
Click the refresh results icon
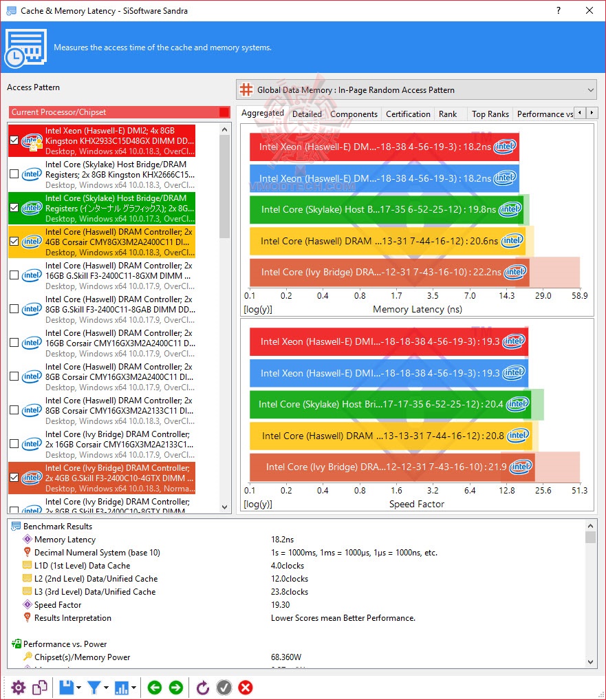coord(203,688)
